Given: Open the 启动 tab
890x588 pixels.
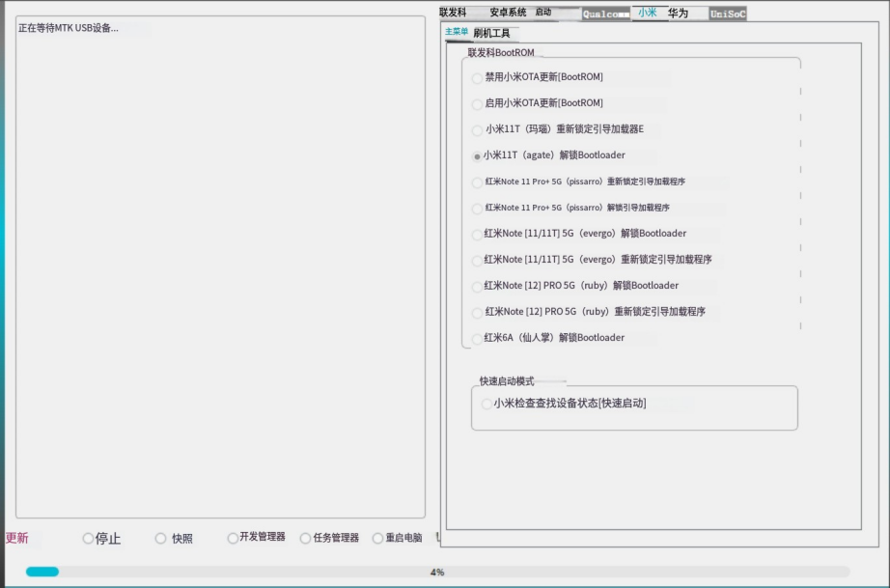Looking at the screenshot, I should coord(543,12).
